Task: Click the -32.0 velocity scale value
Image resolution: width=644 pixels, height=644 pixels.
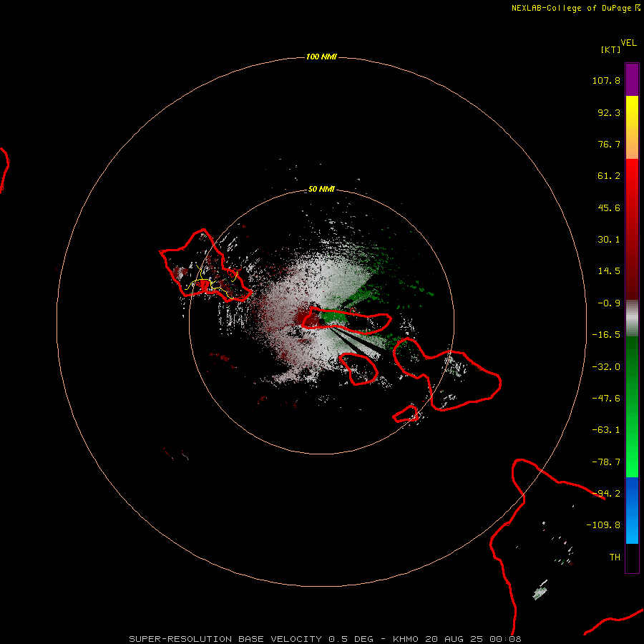Action: [x=606, y=367]
